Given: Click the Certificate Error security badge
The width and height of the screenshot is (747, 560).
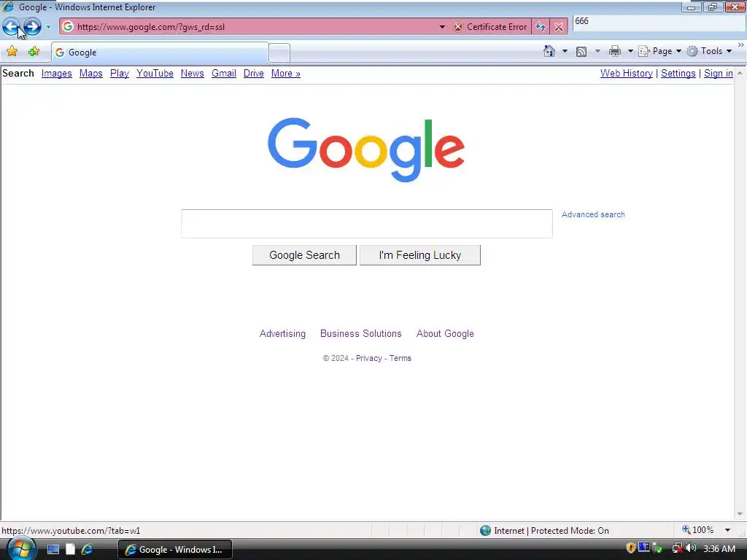Looking at the screenshot, I should [490, 27].
